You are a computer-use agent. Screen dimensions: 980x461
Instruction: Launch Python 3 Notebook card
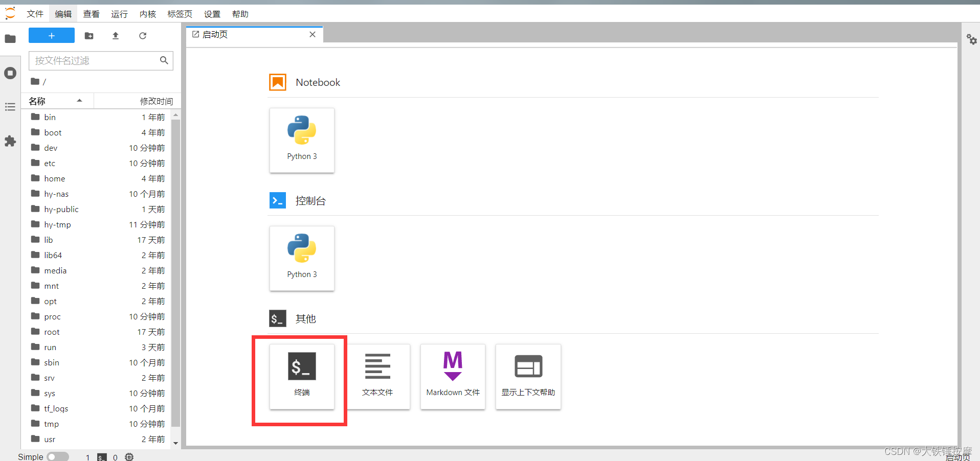coord(302,140)
